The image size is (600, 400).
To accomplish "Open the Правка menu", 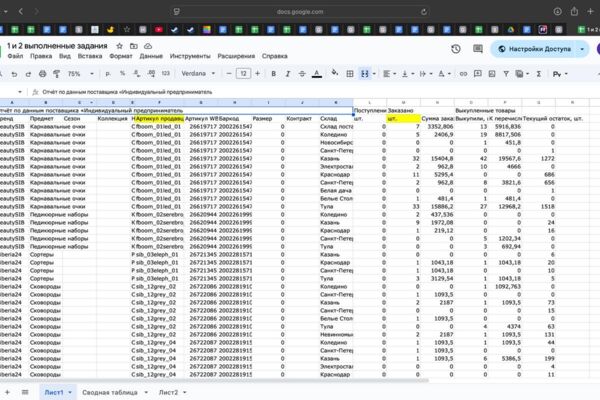I will [x=41, y=56].
